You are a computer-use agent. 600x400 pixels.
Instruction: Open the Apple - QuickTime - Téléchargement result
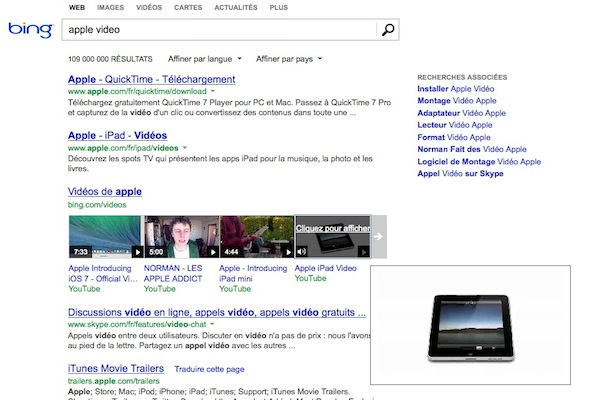(x=152, y=79)
